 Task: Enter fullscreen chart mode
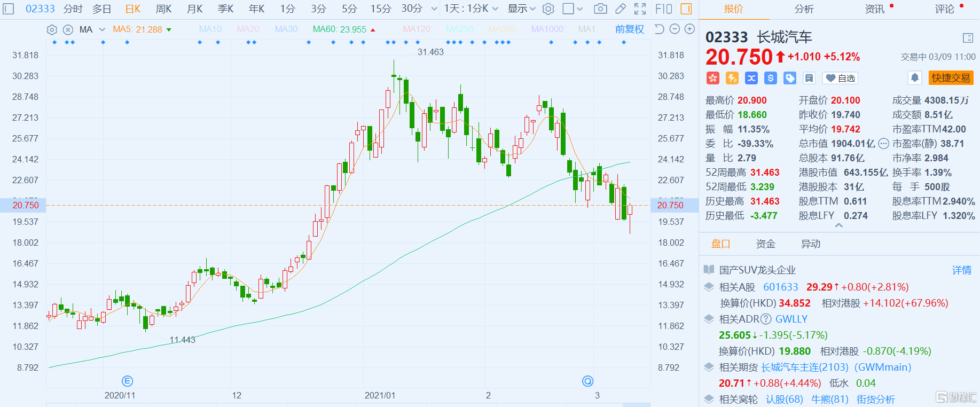[640, 9]
